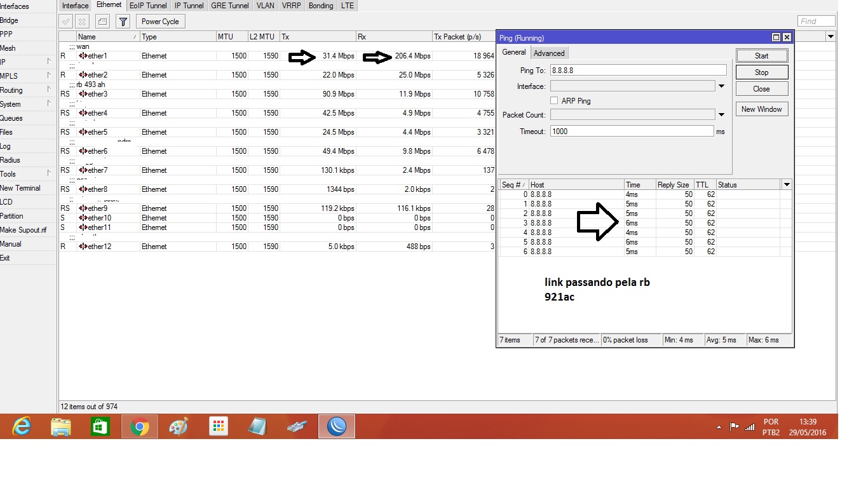This screenshot has width=868, height=488.
Task: Expand the IP submenu
Action: click(49, 62)
